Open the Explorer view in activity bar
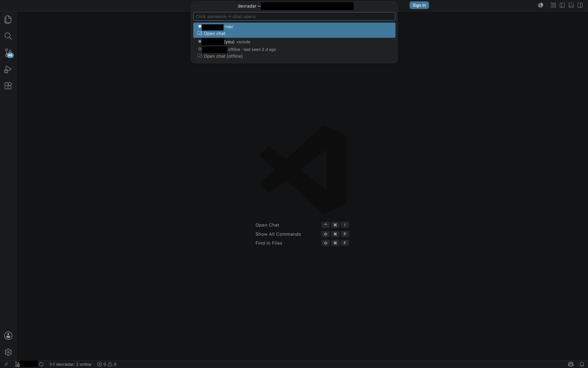 pos(8,19)
